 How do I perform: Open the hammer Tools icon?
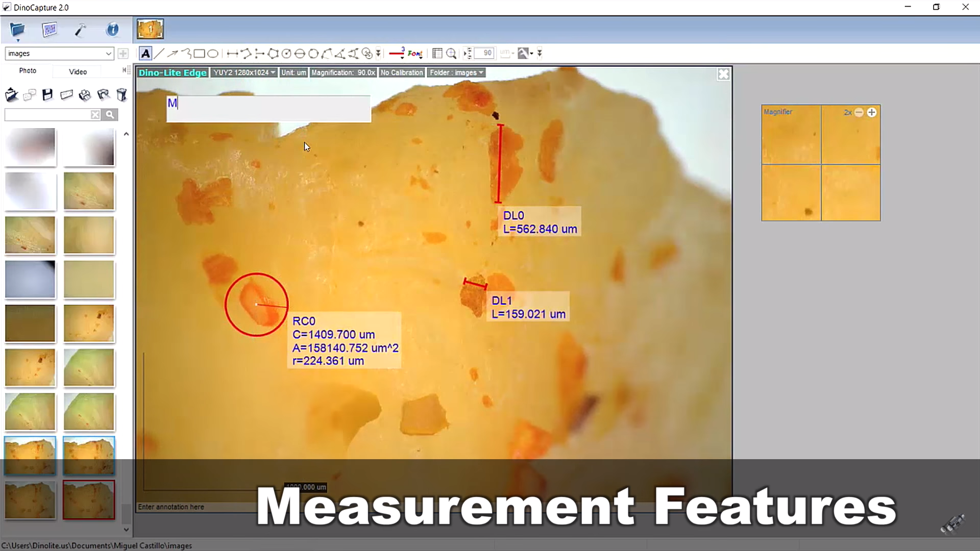point(81,30)
